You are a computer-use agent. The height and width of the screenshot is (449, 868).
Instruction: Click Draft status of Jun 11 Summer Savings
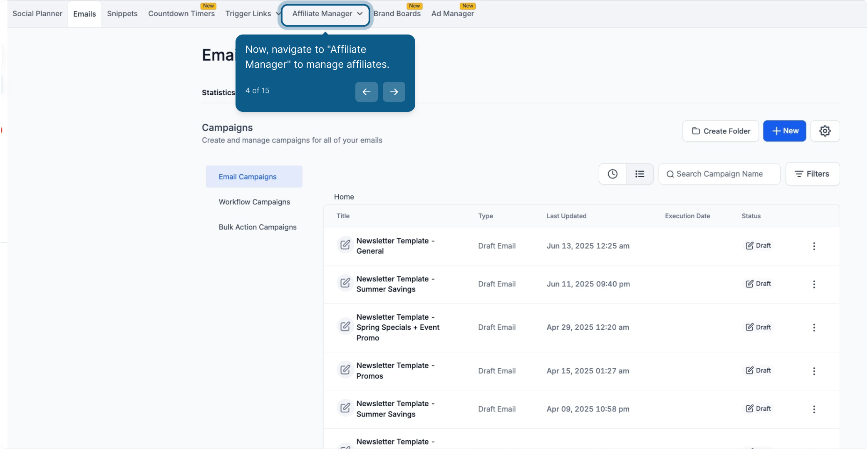tap(758, 284)
